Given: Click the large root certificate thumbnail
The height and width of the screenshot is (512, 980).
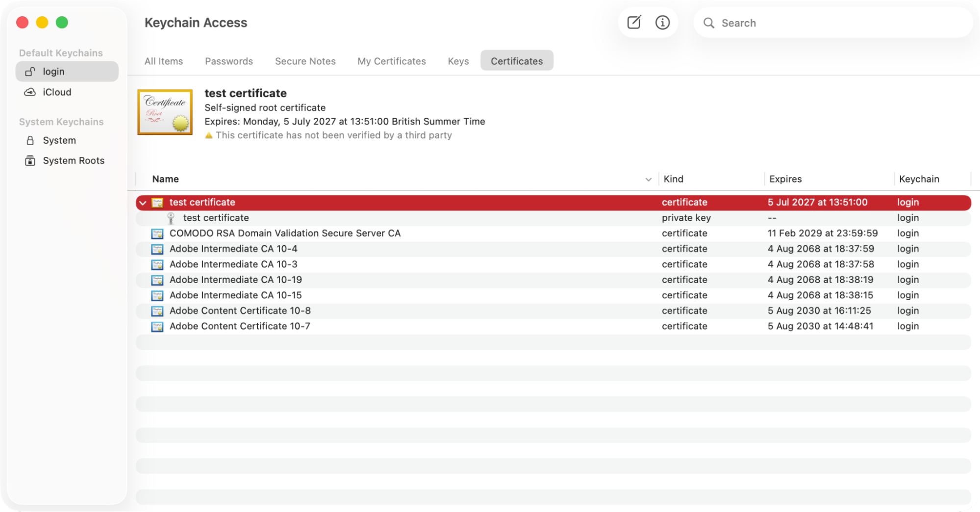Looking at the screenshot, I should (165, 112).
